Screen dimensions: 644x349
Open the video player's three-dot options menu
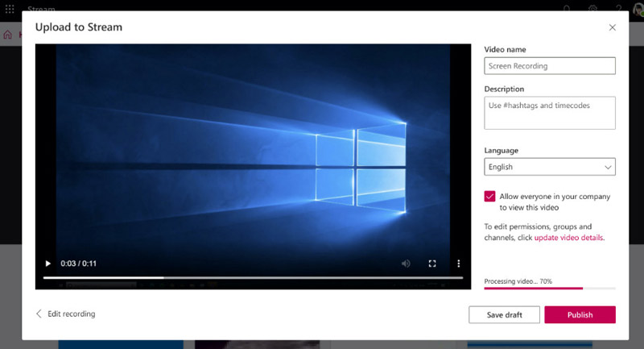click(459, 264)
